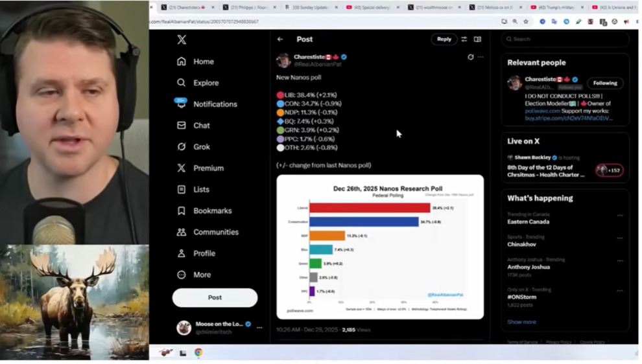Toggle the Following button for Charestiste
Screen dimensions: 642x364
[605, 83]
